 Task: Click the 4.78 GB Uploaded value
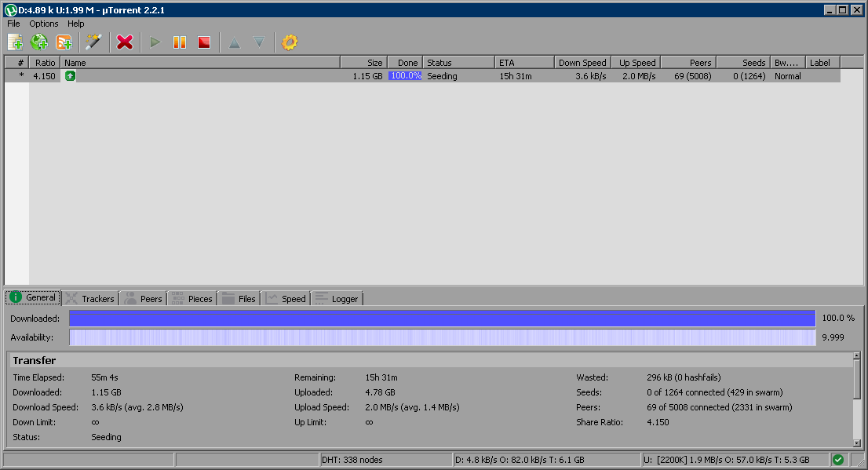tap(381, 392)
